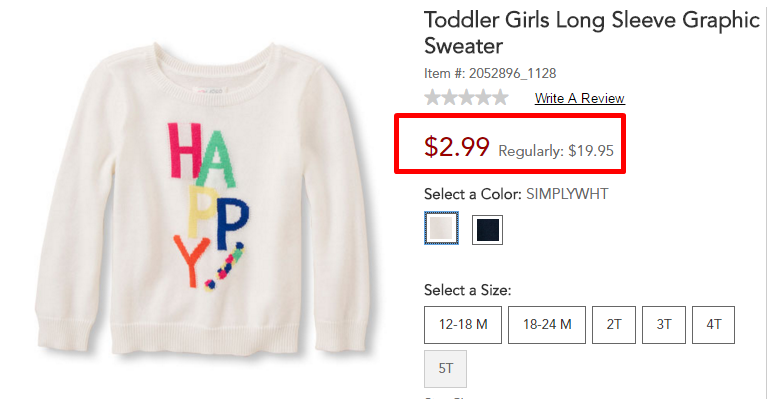This screenshot has width=768, height=399.
Task: Open the Write A Review link
Action: pos(579,98)
